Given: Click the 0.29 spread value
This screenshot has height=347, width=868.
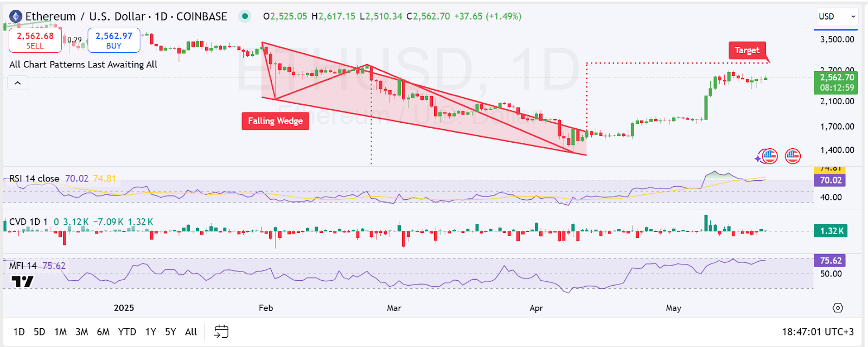Looking at the screenshot, I should point(74,40).
